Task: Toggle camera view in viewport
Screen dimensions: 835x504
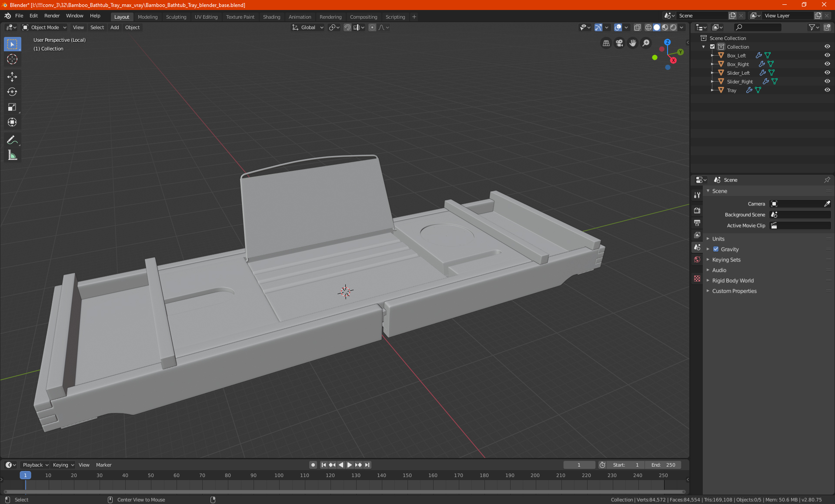Action: [619, 43]
